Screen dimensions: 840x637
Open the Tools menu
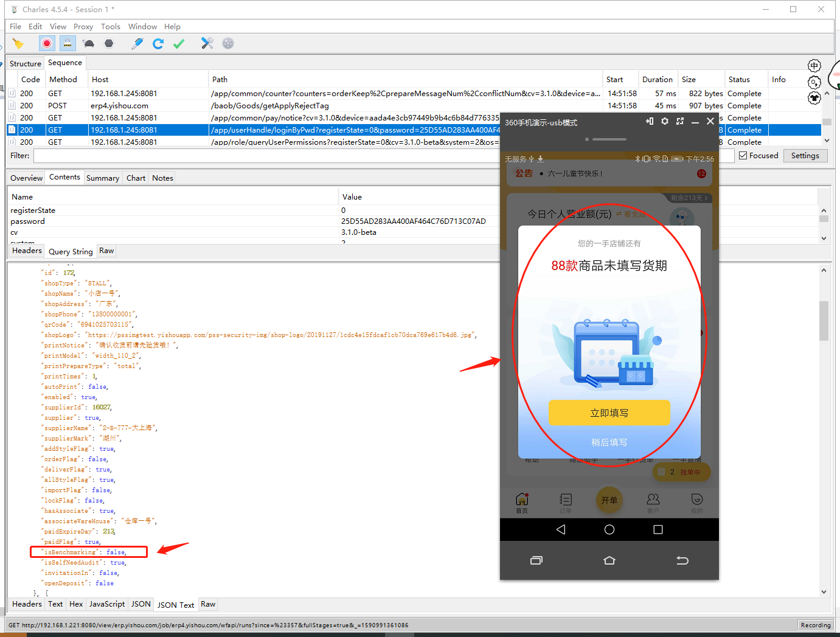coord(111,27)
